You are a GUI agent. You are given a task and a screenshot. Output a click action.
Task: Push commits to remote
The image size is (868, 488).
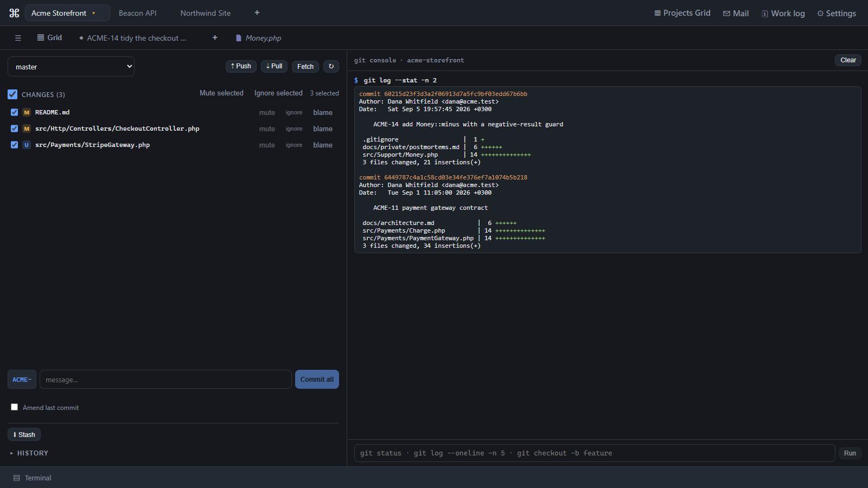pos(241,66)
